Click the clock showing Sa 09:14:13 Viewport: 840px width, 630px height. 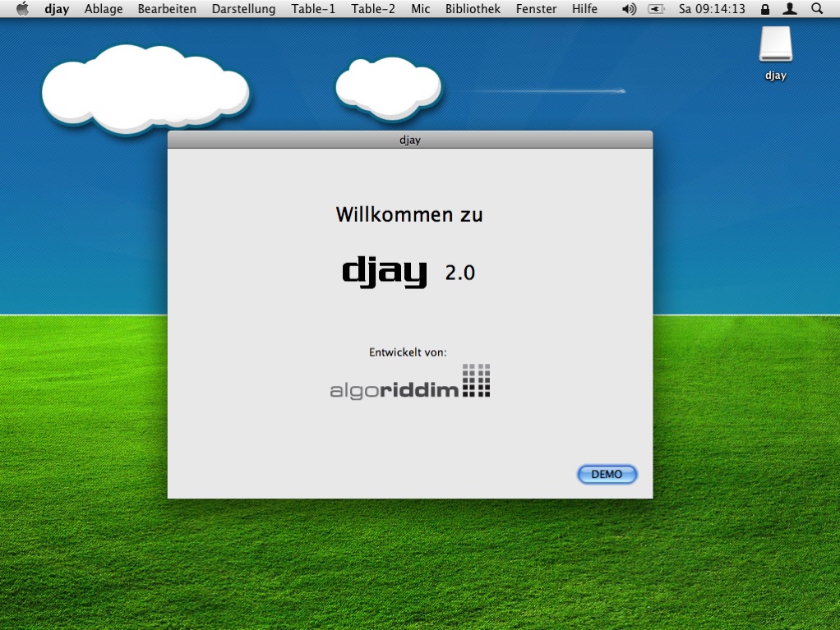[712, 8]
